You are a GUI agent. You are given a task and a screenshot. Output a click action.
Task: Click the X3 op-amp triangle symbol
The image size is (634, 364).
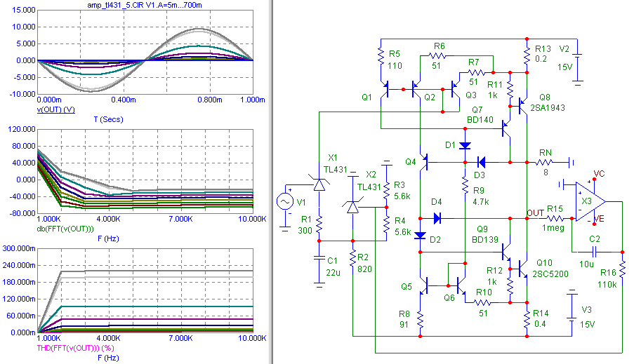[x=590, y=201]
